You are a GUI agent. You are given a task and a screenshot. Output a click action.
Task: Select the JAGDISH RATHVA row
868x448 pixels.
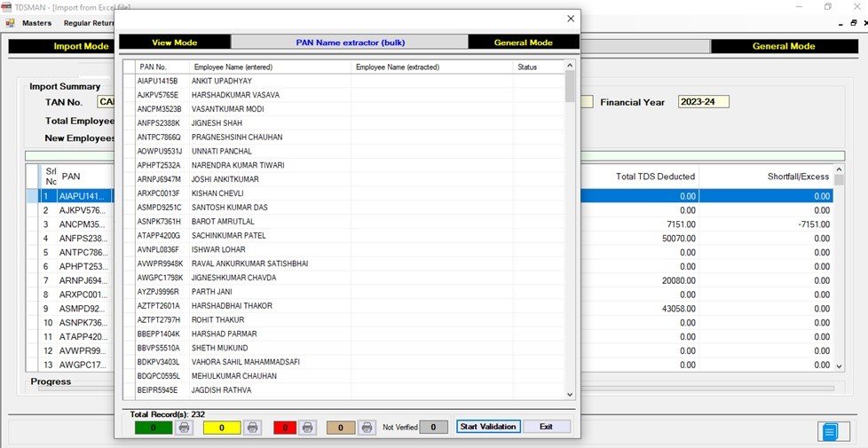click(x=343, y=390)
